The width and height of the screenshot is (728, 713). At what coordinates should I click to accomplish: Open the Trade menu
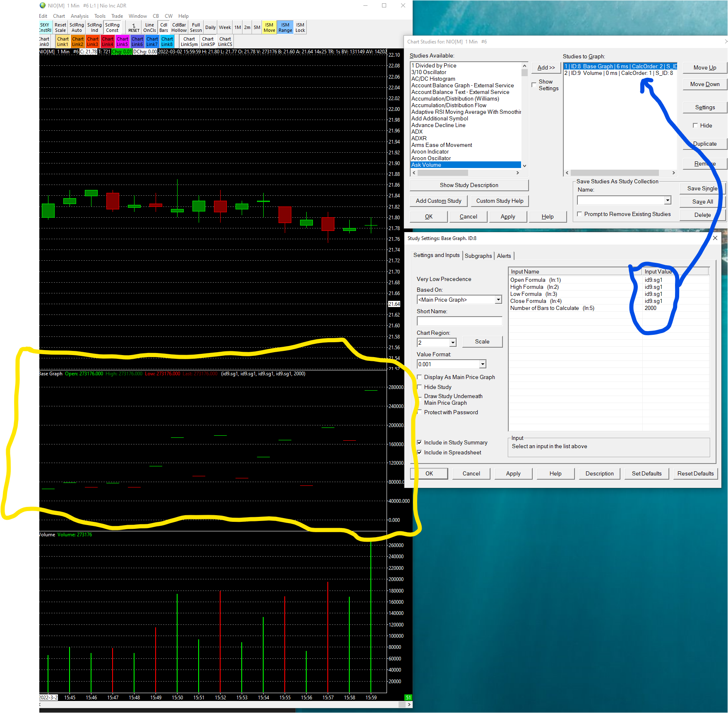(x=117, y=16)
